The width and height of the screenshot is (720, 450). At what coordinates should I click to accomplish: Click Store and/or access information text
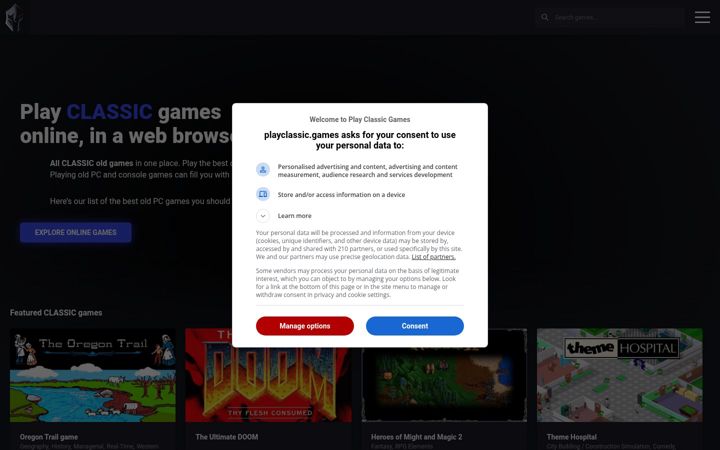coord(341,195)
